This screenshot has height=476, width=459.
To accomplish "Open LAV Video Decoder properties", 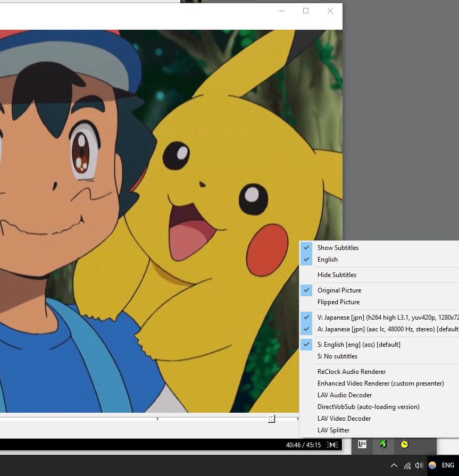I will [379, 419].
